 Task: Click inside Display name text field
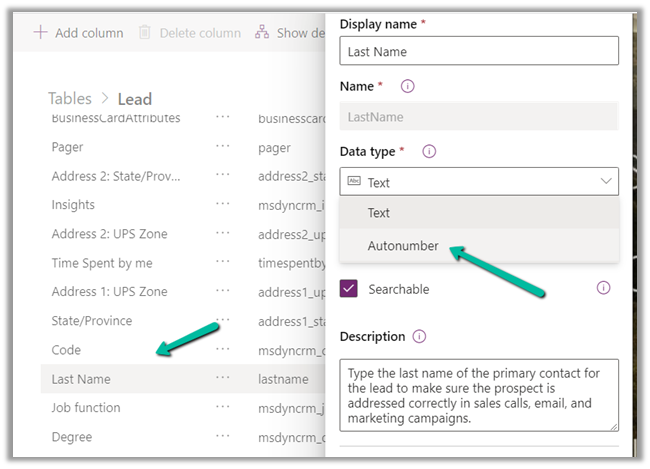pos(478,51)
